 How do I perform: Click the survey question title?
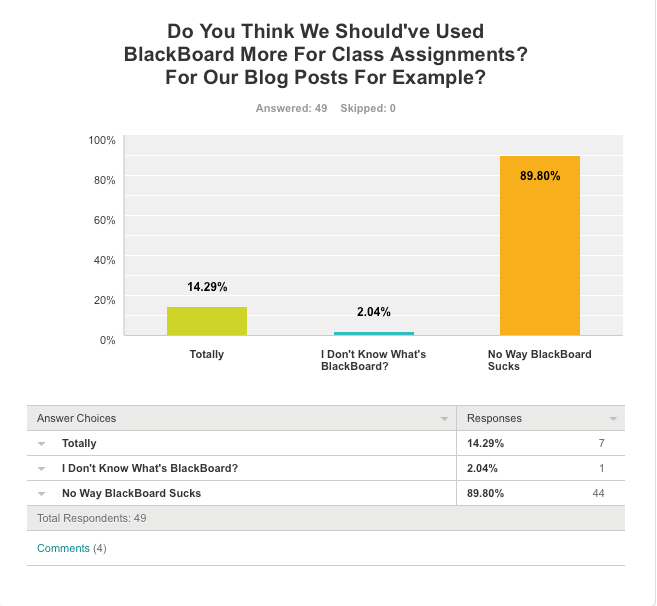pyautogui.click(x=325, y=55)
